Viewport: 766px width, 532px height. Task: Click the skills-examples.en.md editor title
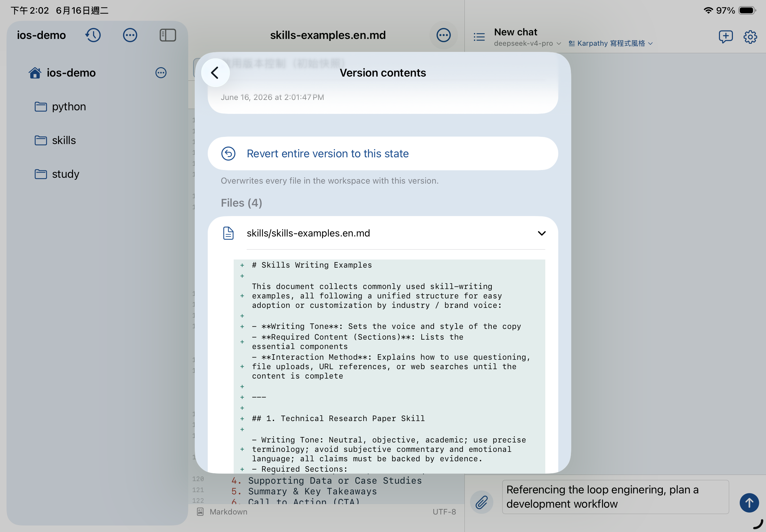[328, 35]
